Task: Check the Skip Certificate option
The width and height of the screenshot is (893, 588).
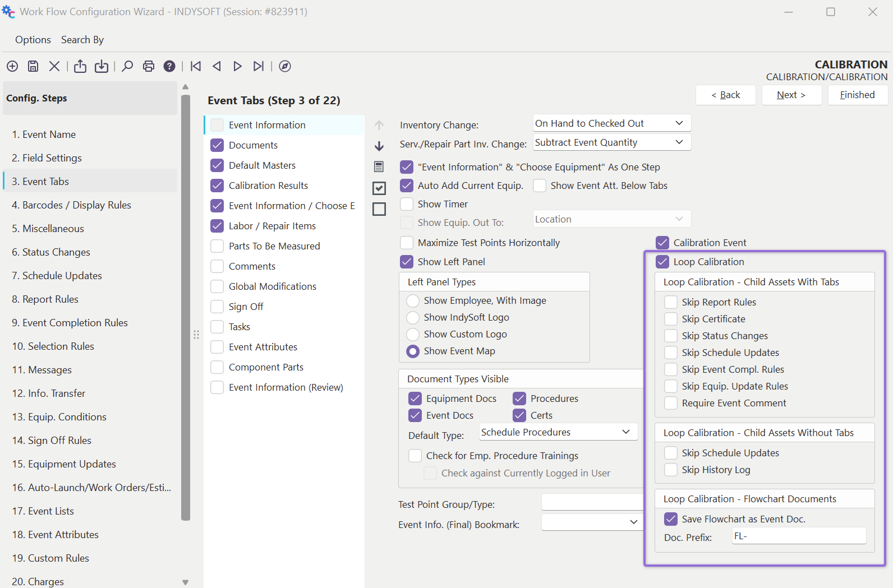Action: point(671,319)
